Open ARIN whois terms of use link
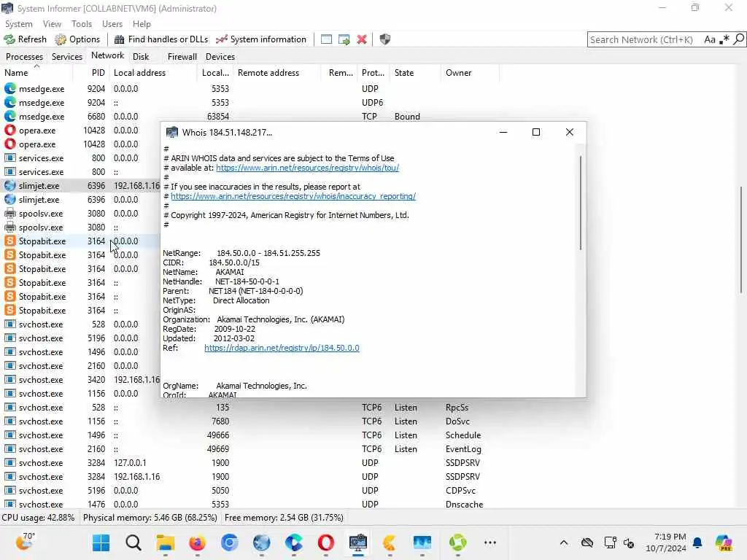 (307, 168)
